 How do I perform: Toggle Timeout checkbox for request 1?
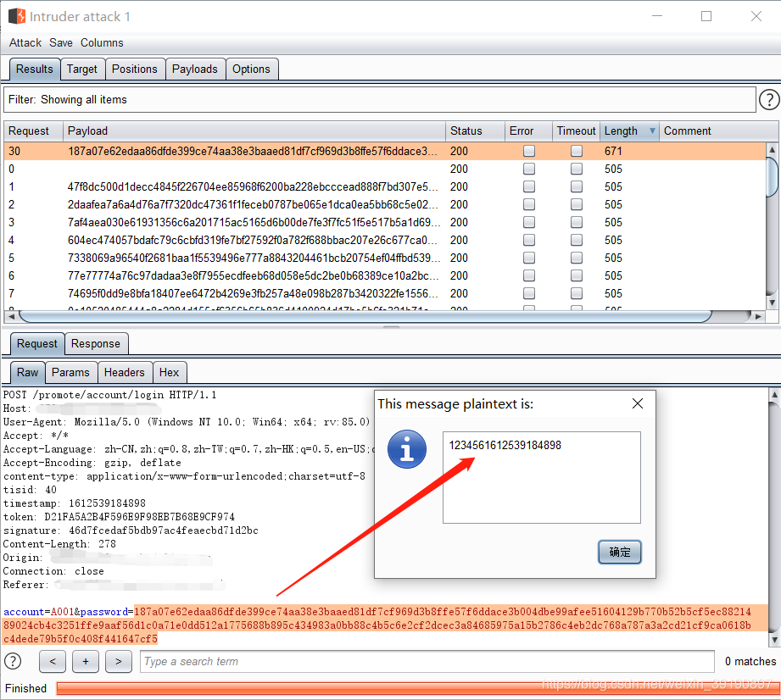coord(577,186)
